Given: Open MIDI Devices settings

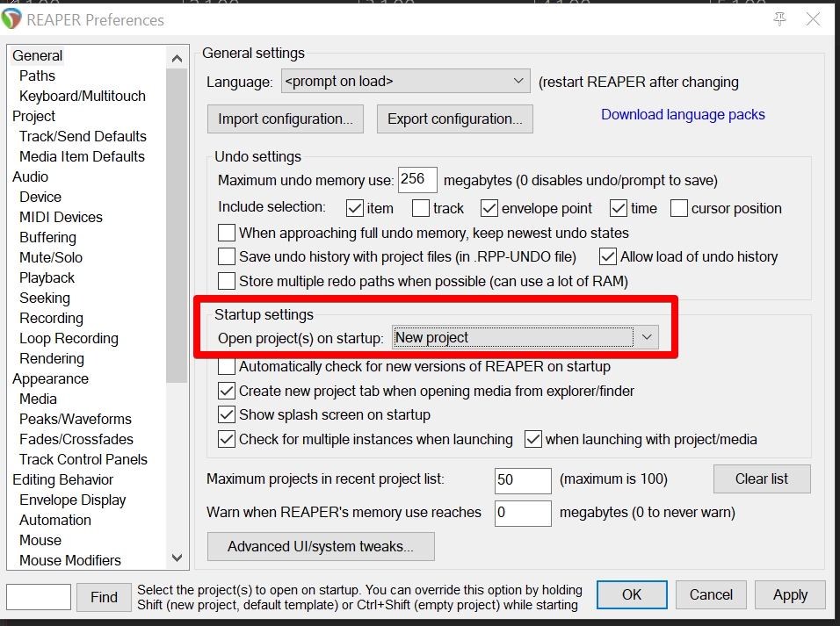Looking at the screenshot, I should pyautogui.click(x=62, y=218).
